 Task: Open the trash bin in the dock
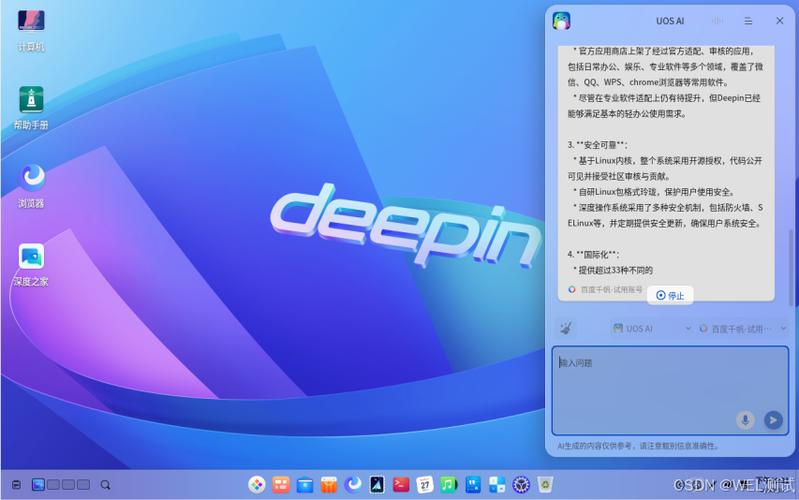[545, 484]
